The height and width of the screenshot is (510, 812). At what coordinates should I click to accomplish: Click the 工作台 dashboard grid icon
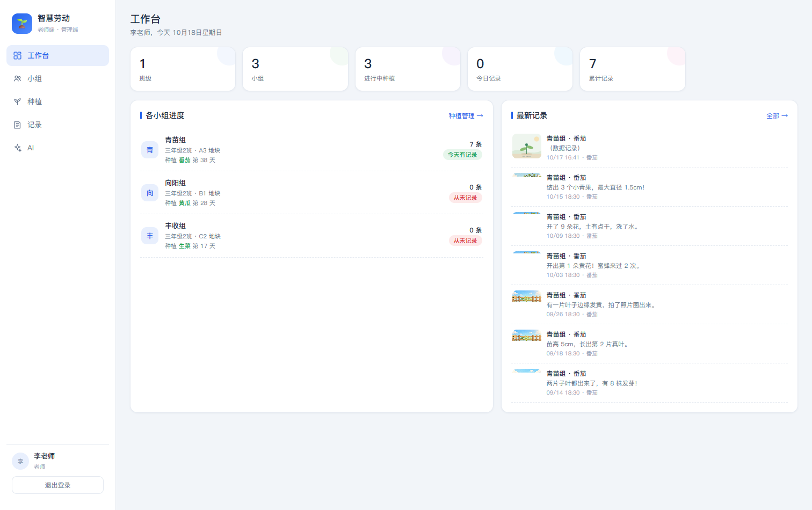click(18, 56)
